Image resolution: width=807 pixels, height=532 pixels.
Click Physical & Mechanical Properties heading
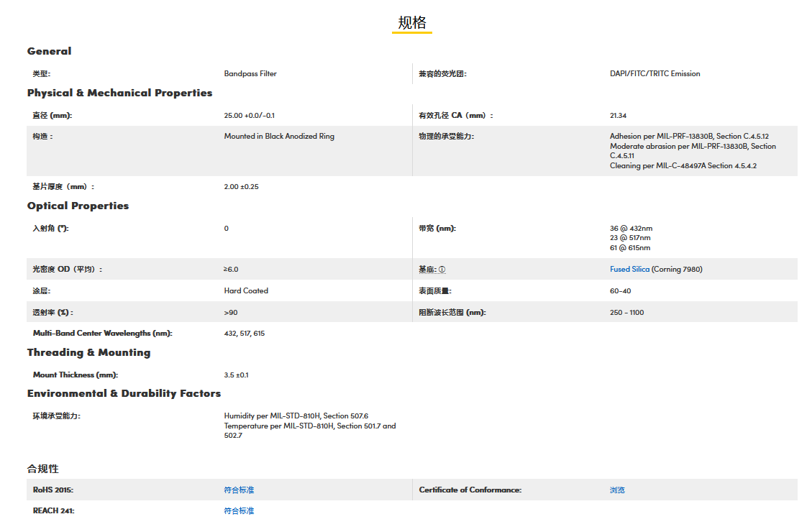click(120, 93)
